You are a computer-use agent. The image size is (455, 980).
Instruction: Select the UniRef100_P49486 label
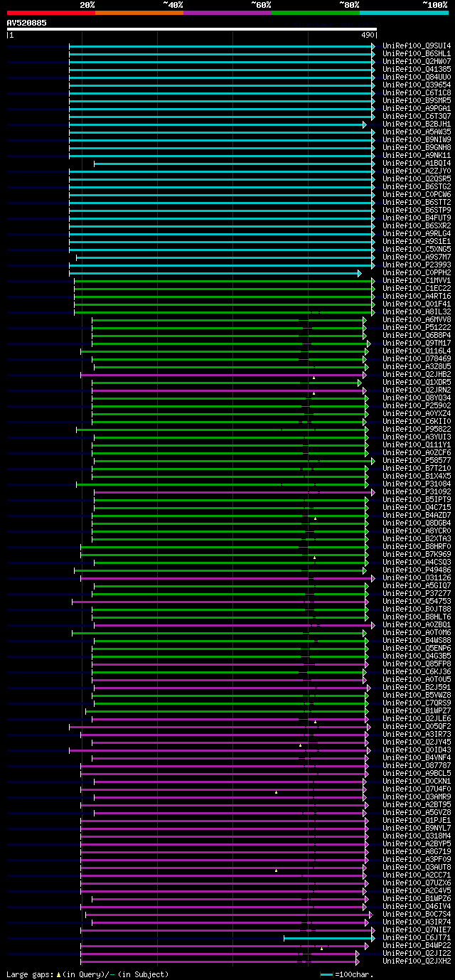pos(417,570)
